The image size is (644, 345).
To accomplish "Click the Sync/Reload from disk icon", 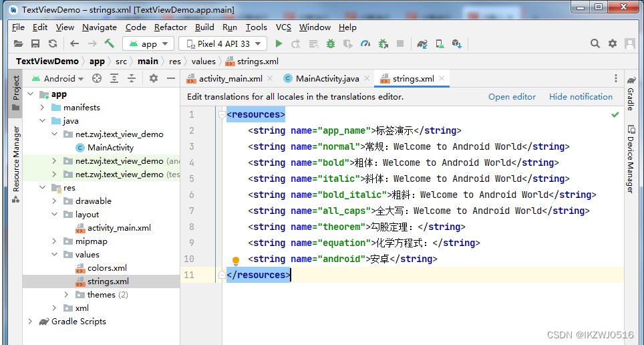I will [x=53, y=43].
